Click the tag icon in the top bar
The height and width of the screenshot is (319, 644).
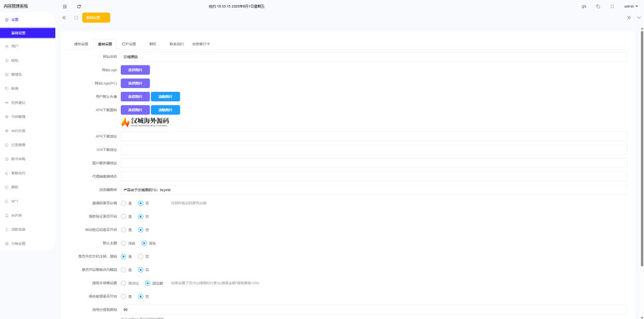point(597,6)
